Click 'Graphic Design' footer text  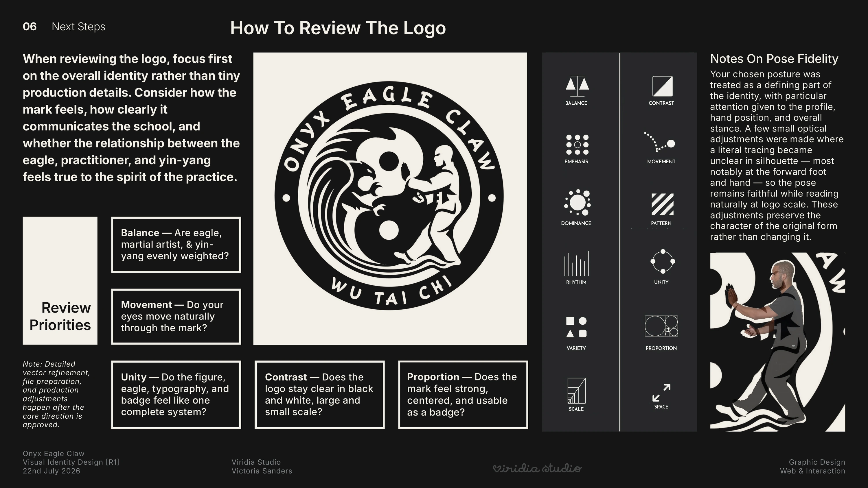click(x=817, y=462)
